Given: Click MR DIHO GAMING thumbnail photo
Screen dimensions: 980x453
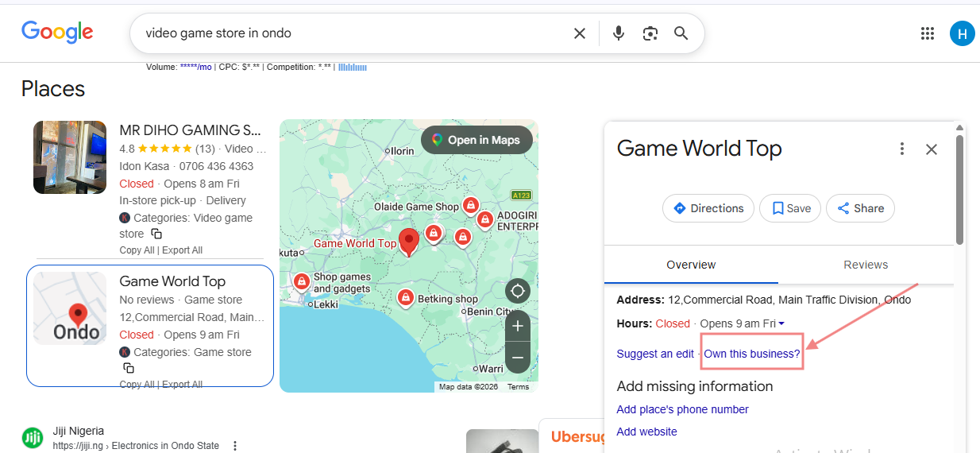Looking at the screenshot, I should (70, 157).
